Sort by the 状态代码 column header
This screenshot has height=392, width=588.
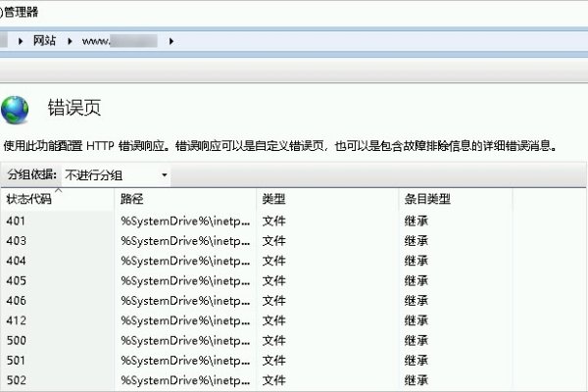[58, 199]
